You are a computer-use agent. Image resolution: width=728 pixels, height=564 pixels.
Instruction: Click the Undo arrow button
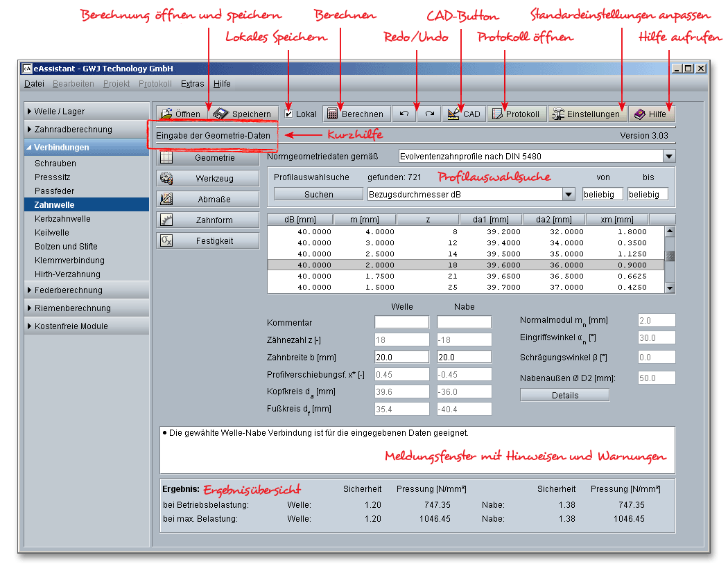pos(404,114)
